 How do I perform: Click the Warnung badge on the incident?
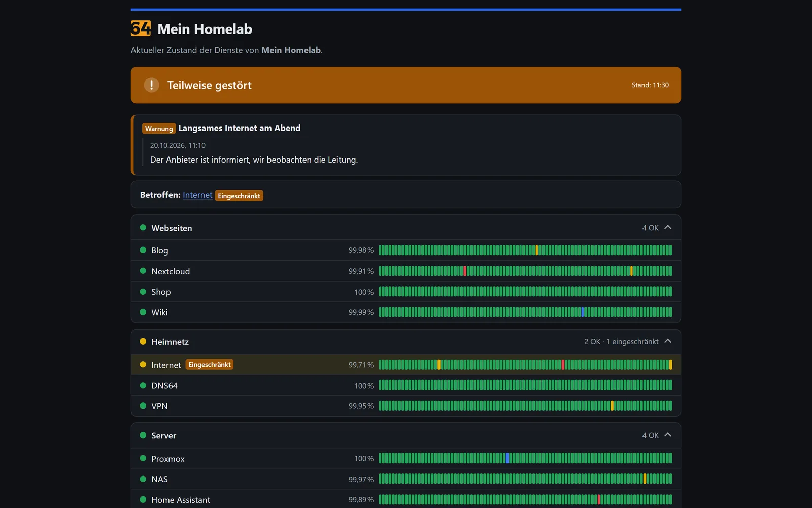click(x=159, y=129)
